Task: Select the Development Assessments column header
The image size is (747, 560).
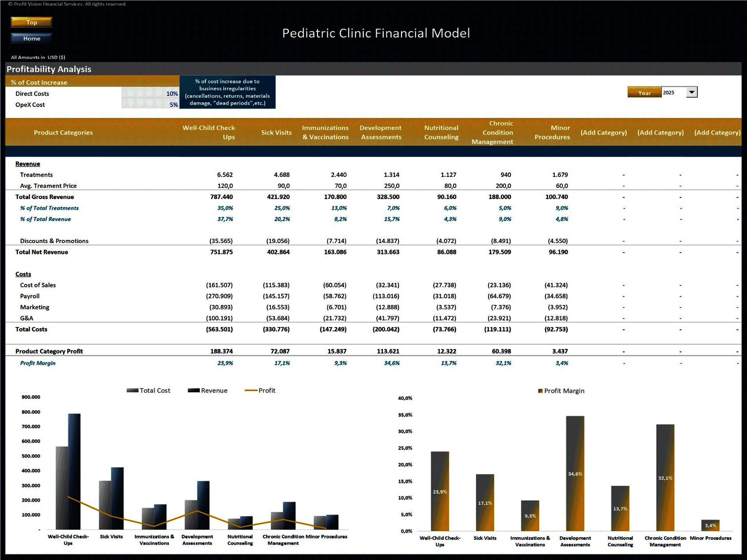Action: coord(381,132)
